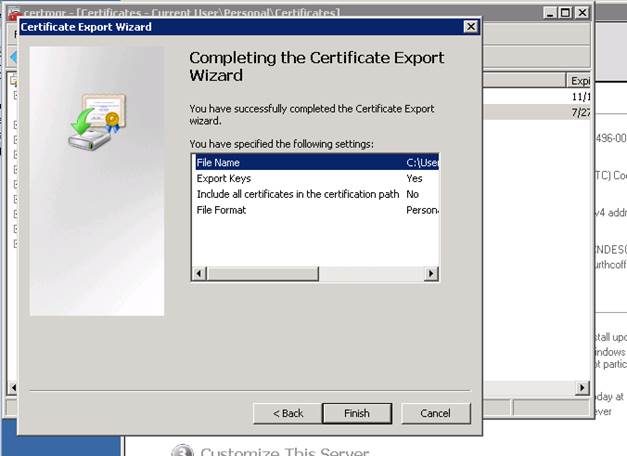The image size is (627, 456).
Task: Cancel the certificate export
Action: click(435, 413)
